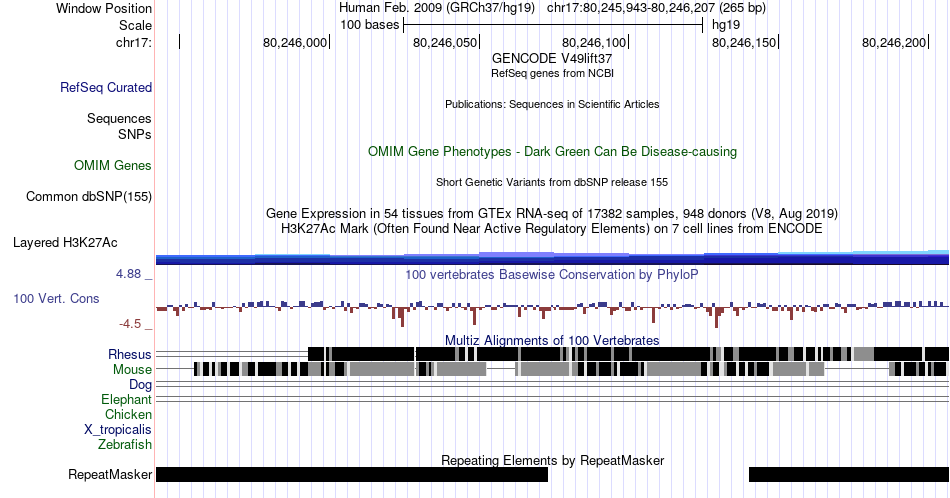This screenshot has width=950, height=498.
Task: Click the H3K27Ac Mark ENCODE track title
Action: pyautogui.click(x=552, y=228)
